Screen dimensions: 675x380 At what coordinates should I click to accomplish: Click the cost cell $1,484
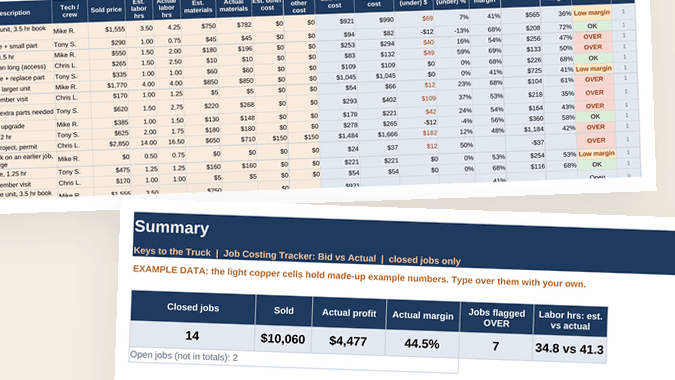tap(348, 136)
